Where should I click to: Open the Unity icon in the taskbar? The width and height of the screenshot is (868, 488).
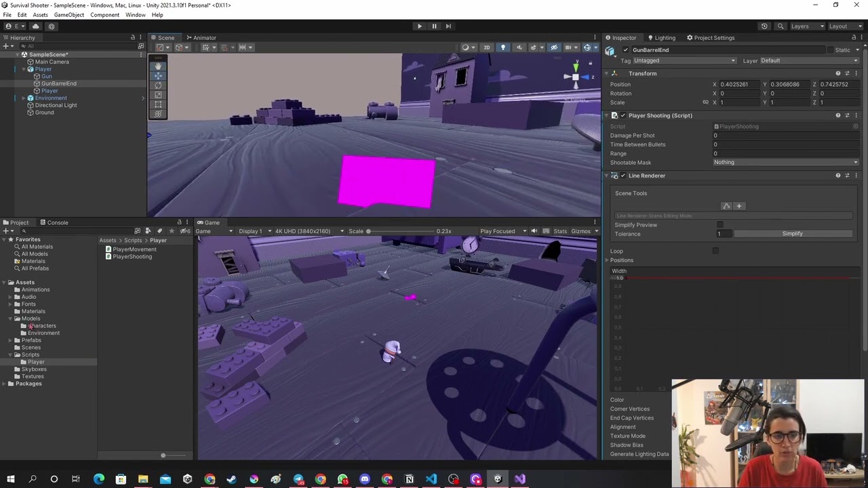(498, 479)
